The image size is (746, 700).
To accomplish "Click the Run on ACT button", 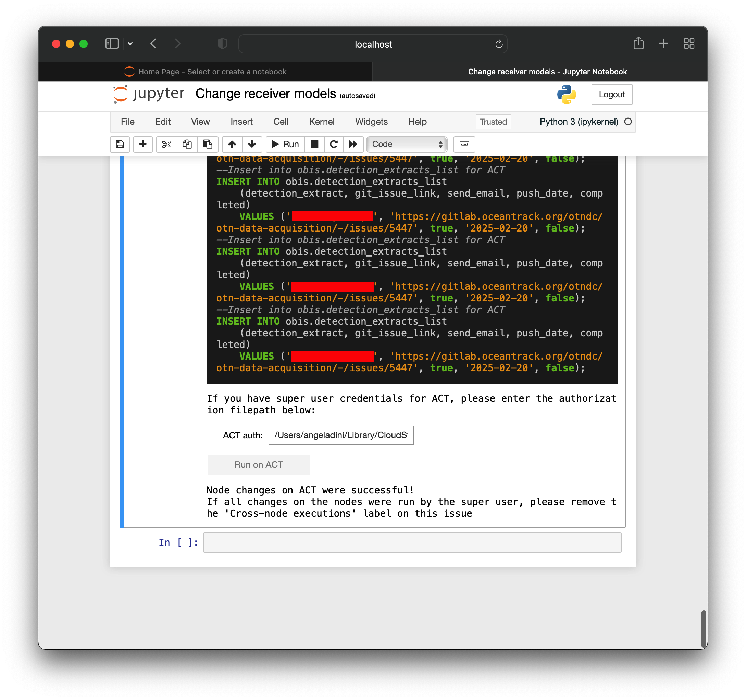I will (259, 464).
